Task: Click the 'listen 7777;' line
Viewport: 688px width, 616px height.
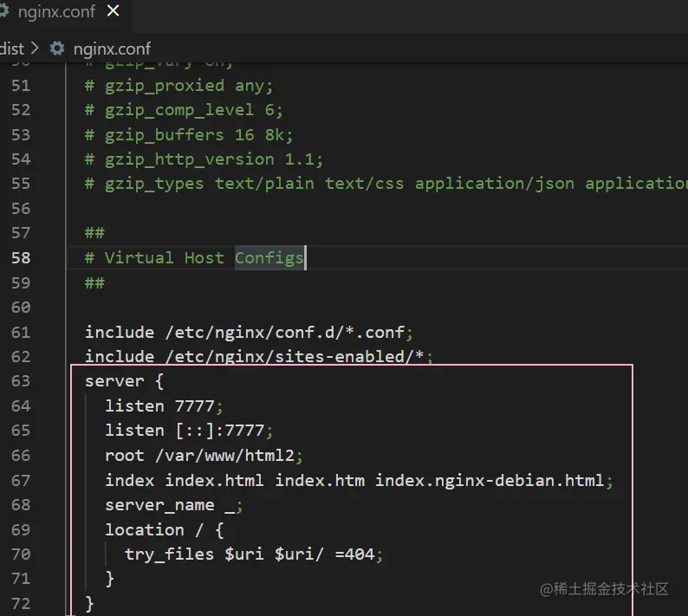Action: pyautogui.click(x=164, y=406)
